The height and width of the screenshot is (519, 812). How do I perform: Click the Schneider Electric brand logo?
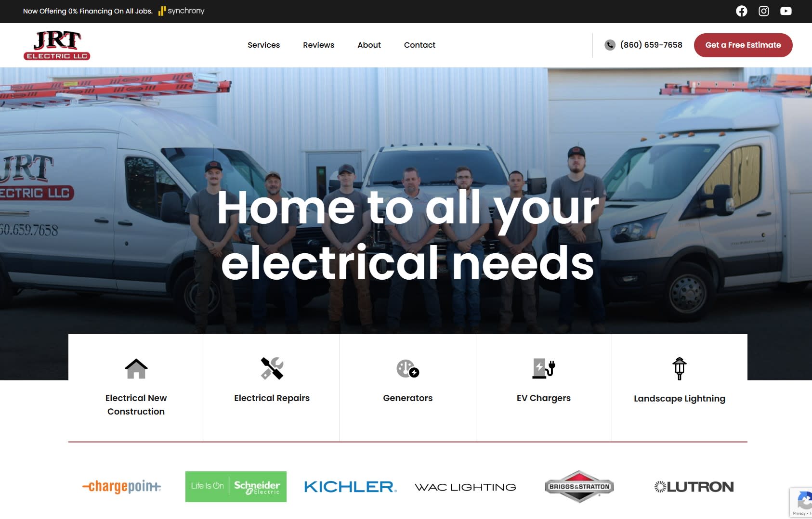tap(236, 487)
